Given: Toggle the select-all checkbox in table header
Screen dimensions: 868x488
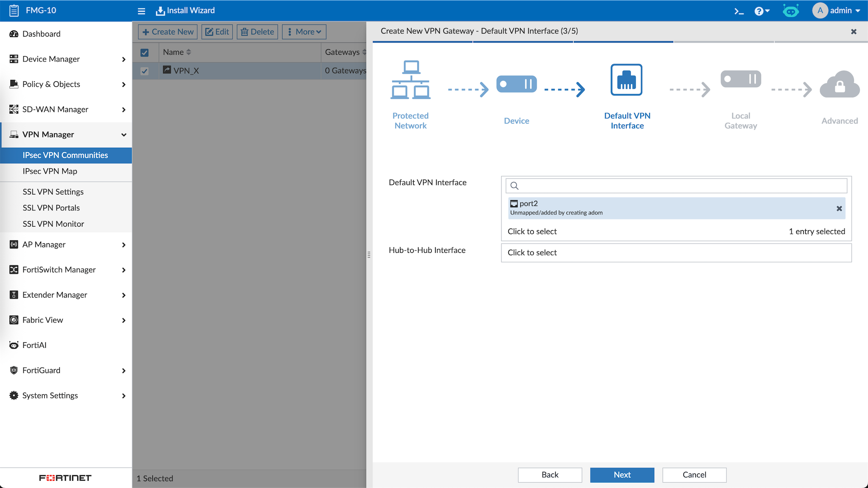Looking at the screenshot, I should point(145,52).
